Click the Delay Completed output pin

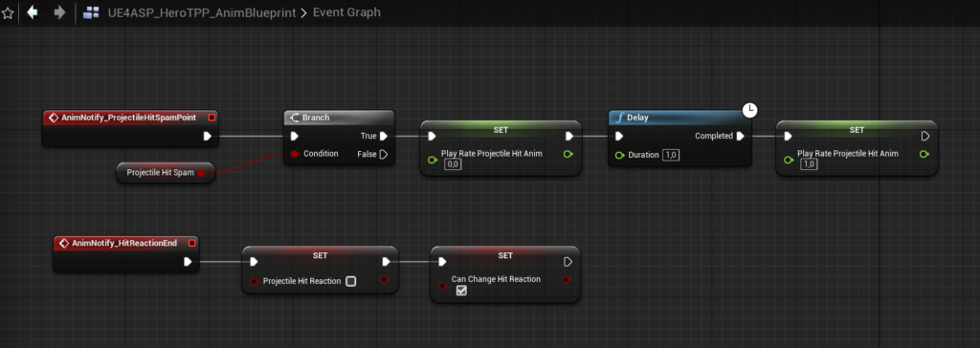(740, 136)
